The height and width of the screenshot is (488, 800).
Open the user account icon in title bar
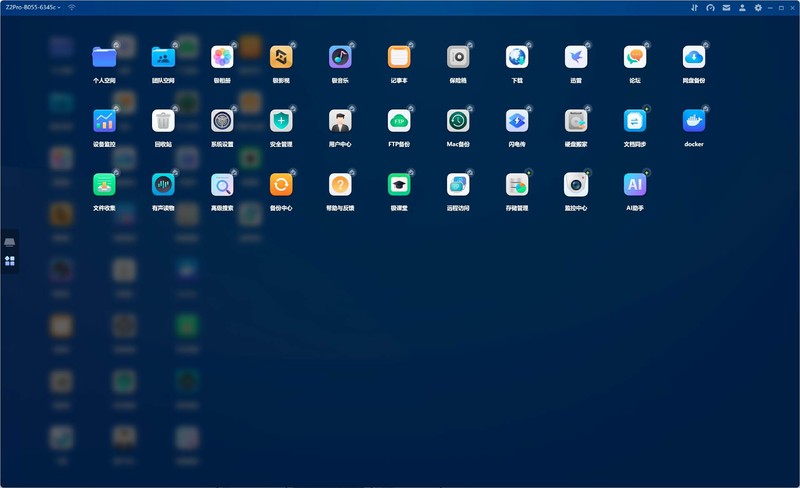[x=742, y=8]
